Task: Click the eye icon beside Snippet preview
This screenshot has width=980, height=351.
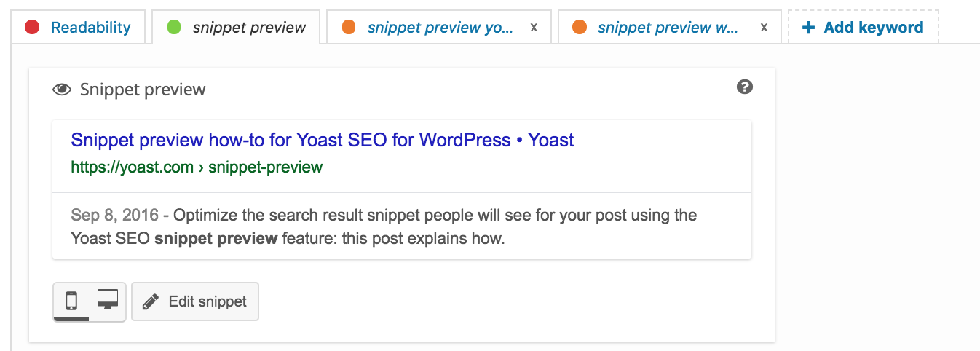Action: pyautogui.click(x=62, y=90)
